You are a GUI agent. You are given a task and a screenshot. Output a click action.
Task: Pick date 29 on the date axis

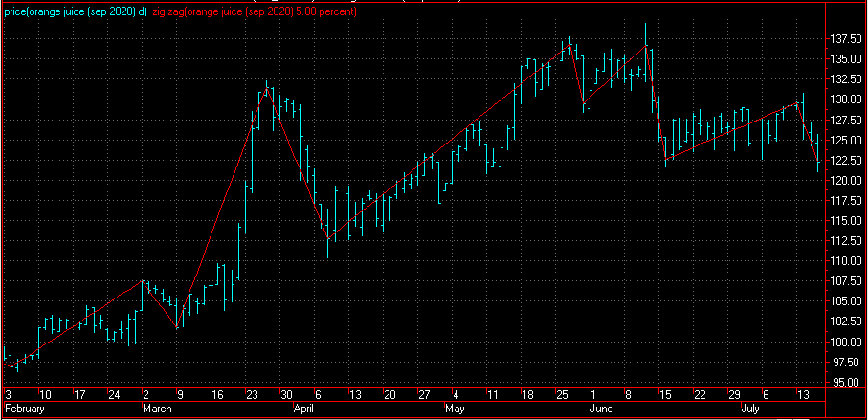pos(735,395)
